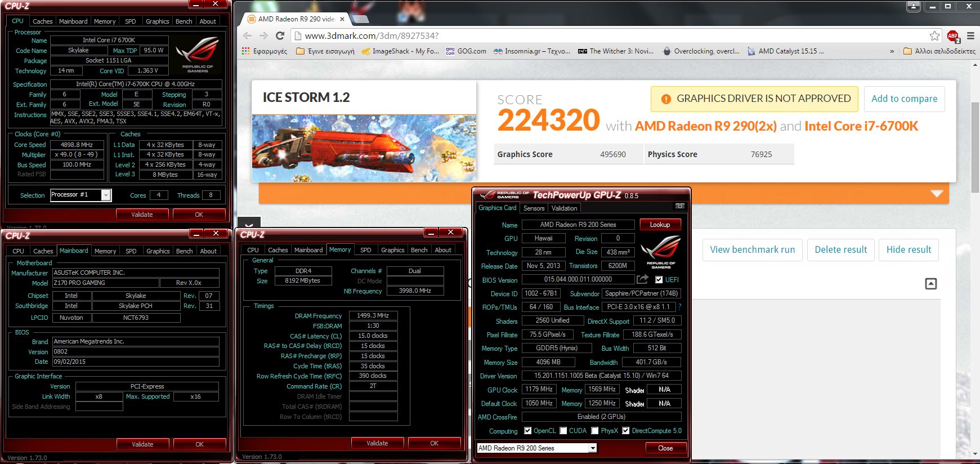Click the Graphics Score value 495690
980x464 pixels.
[x=612, y=154]
